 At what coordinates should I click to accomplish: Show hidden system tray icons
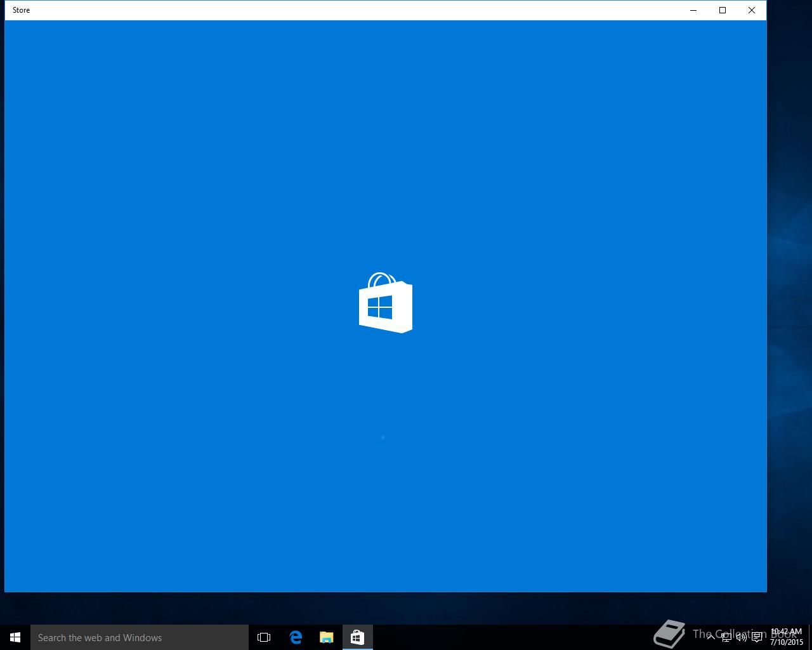(711, 637)
